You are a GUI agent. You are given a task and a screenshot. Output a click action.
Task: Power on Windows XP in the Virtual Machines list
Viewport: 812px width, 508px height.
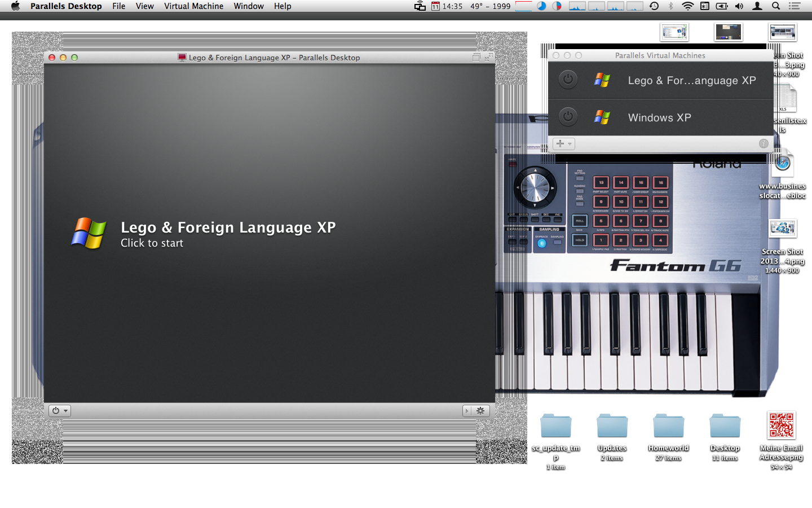click(568, 117)
